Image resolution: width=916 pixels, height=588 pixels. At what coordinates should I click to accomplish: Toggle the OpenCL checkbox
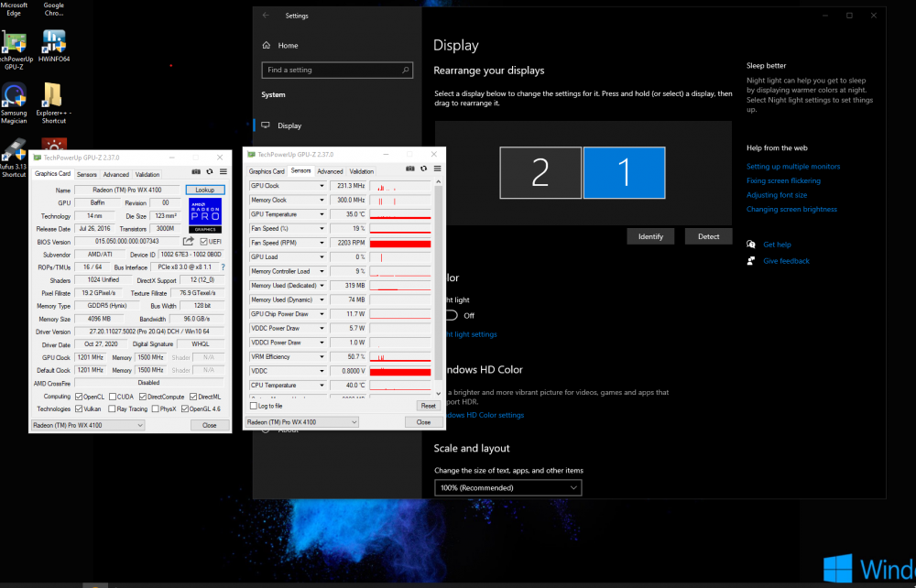[79, 397]
